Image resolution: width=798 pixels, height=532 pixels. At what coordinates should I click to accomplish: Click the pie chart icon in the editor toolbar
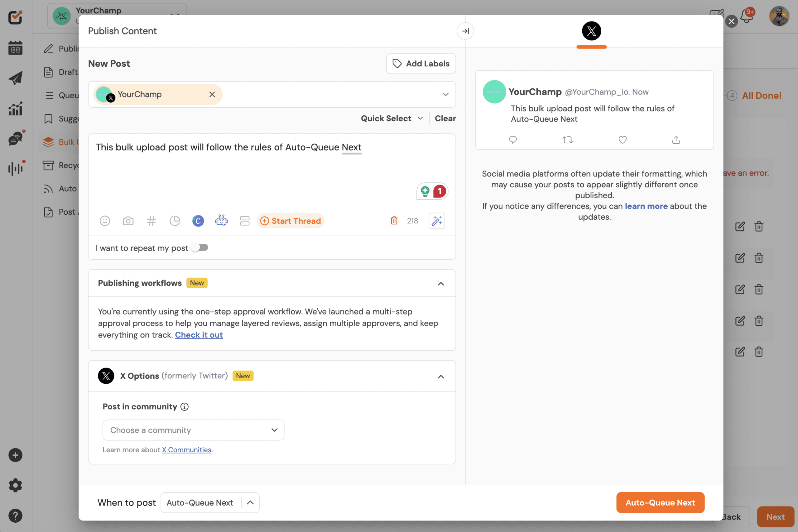[175, 221]
